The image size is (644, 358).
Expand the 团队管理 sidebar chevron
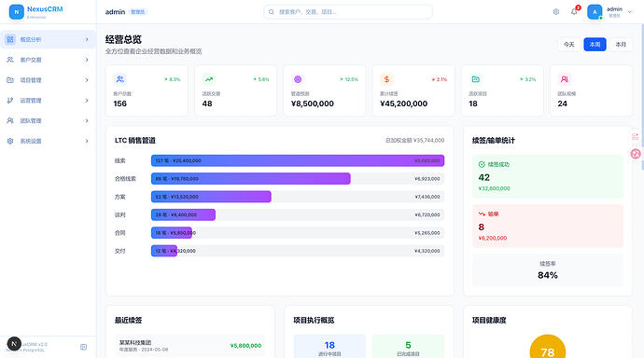[x=87, y=120]
